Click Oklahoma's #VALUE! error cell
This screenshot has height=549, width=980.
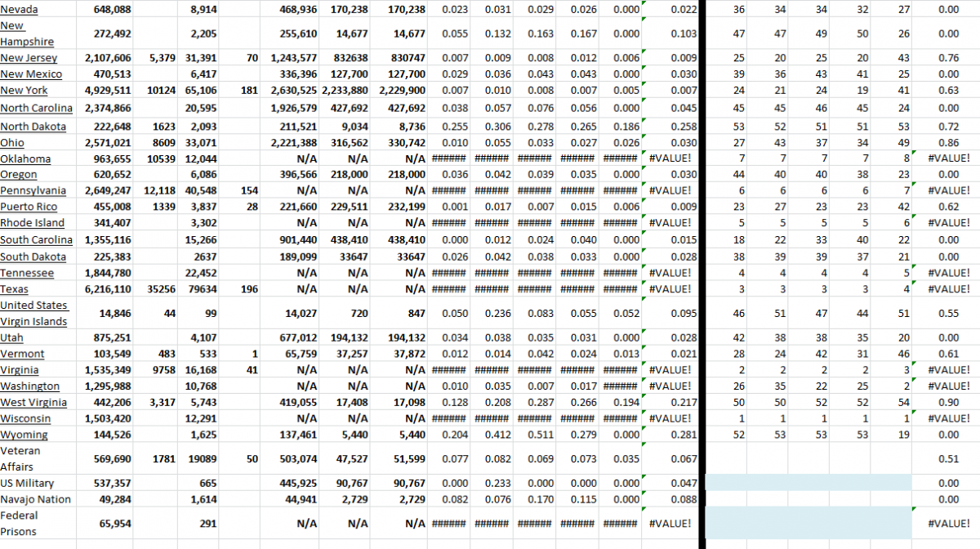(x=670, y=158)
